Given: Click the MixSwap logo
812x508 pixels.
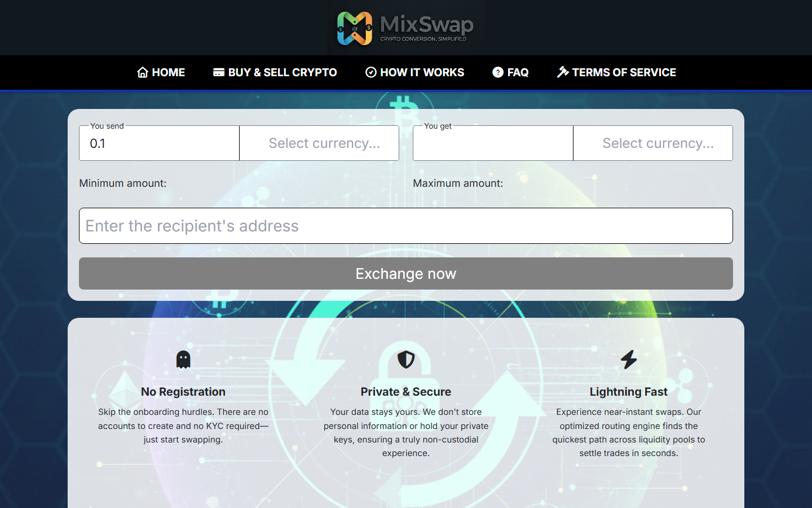Looking at the screenshot, I should pyautogui.click(x=405, y=28).
